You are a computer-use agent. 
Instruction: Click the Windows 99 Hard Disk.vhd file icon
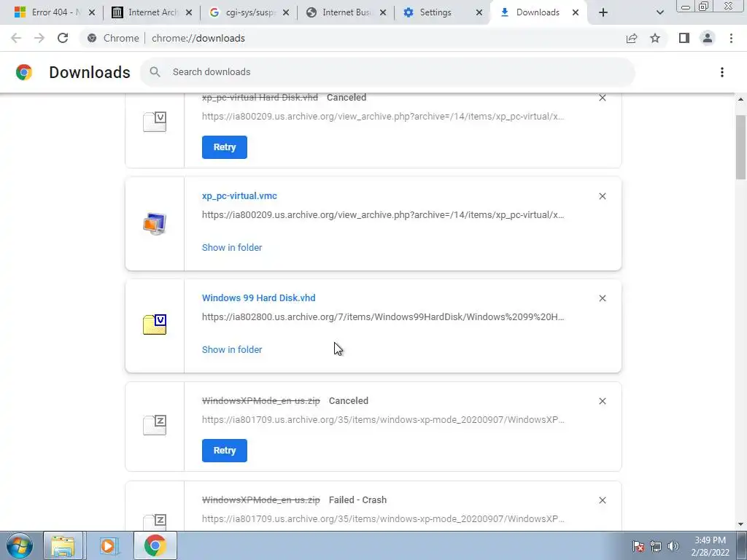click(155, 324)
